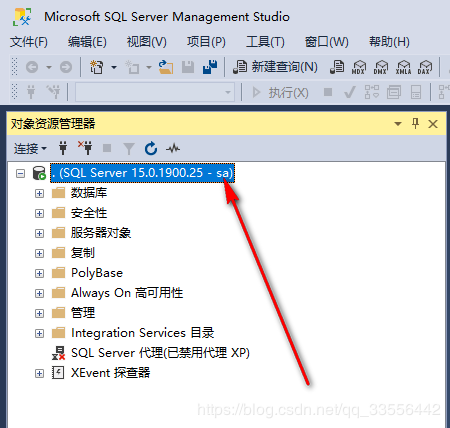Screen dimensions: 450x428
Task: Expand the Integration Services 目录 folder
Action: pos(39,333)
